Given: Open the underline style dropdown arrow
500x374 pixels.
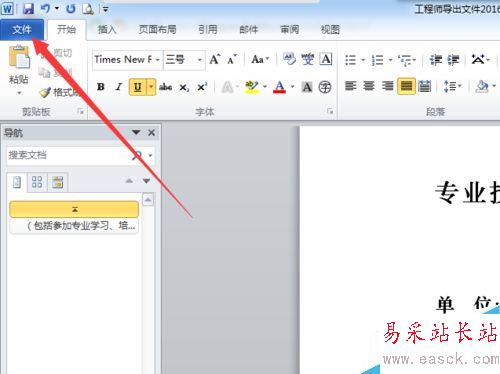Looking at the screenshot, I should click(151, 87).
